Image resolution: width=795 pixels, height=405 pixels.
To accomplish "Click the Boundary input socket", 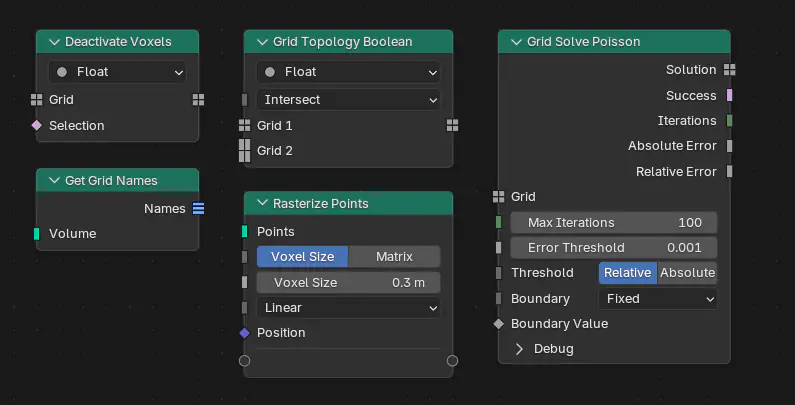I will (x=498, y=299).
